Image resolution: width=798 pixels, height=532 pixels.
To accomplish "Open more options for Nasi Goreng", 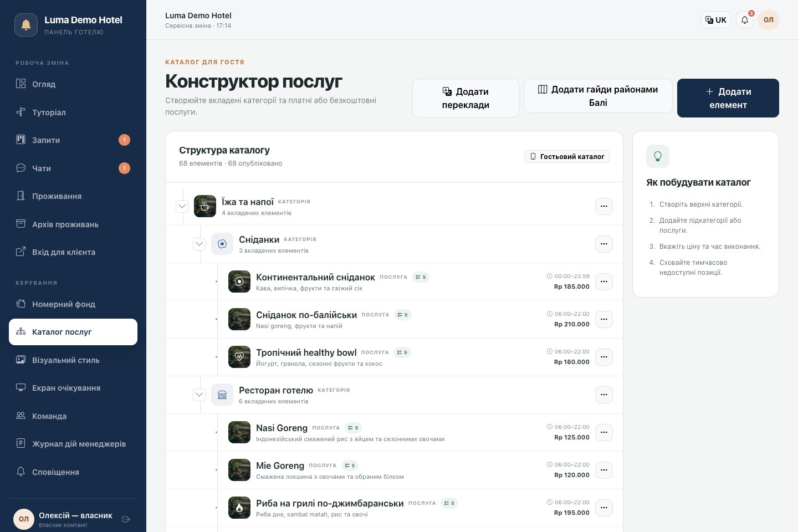I will click(604, 432).
